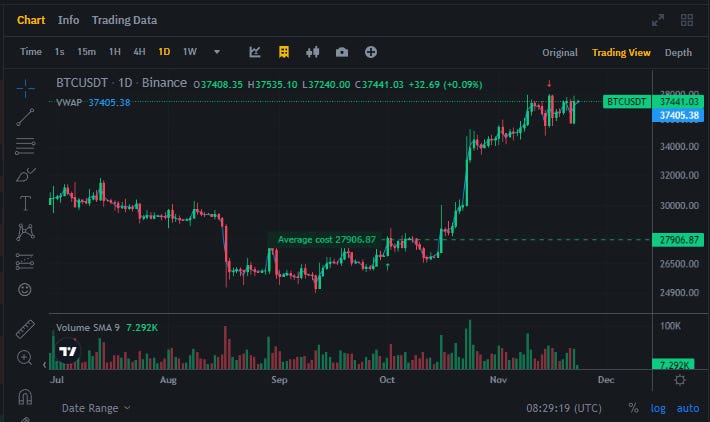Click the blue 37405.38 VWAP price label
This screenshot has height=422, width=710.
(679, 115)
